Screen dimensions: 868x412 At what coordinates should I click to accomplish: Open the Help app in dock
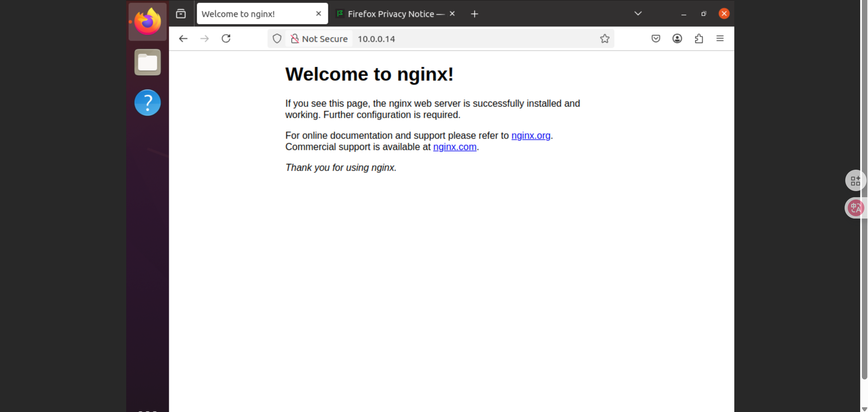tap(147, 102)
